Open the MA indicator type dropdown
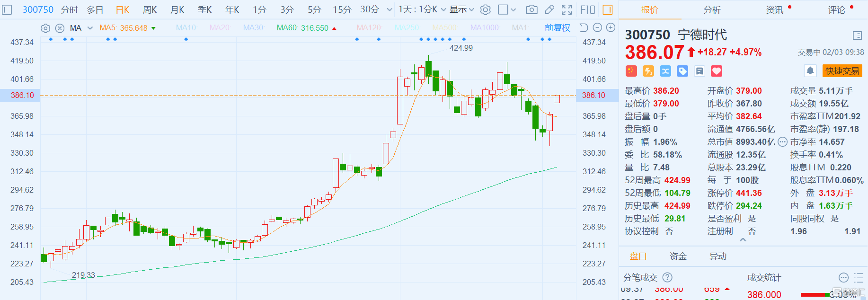 pyautogui.click(x=81, y=28)
